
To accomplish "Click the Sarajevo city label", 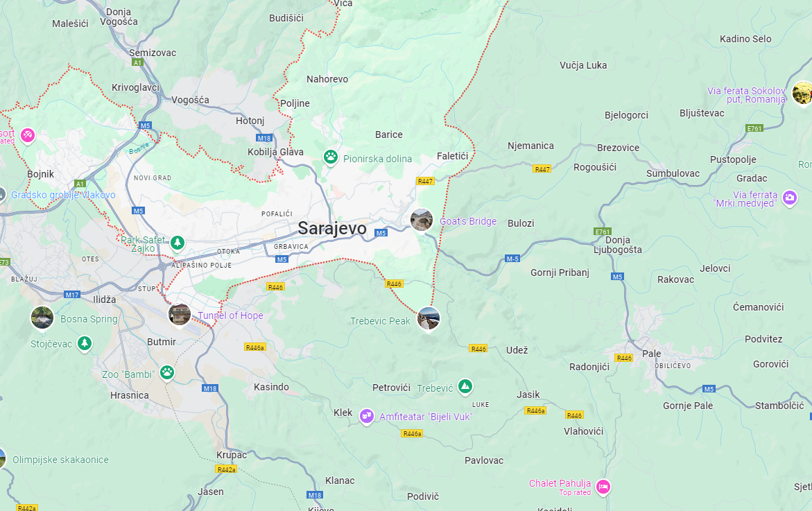I will pyautogui.click(x=332, y=228).
